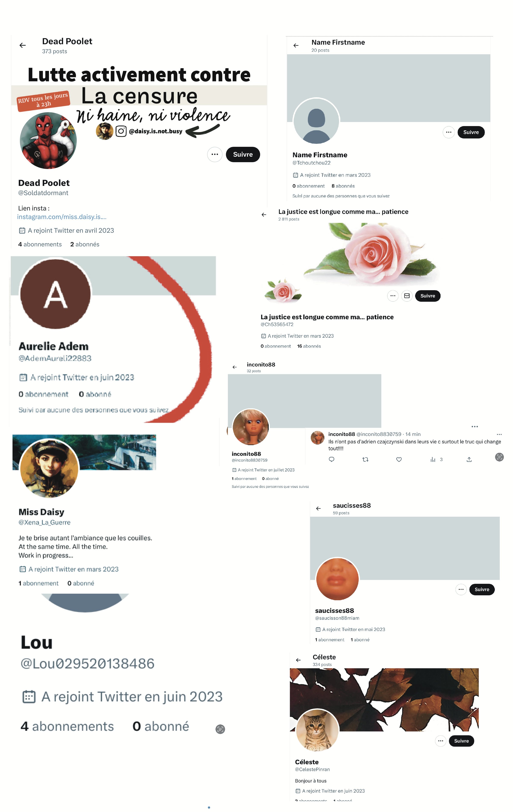Image resolution: width=513 pixels, height=812 pixels.
Task: Click back arrow beside Name Firstname header
Action: pos(296,46)
